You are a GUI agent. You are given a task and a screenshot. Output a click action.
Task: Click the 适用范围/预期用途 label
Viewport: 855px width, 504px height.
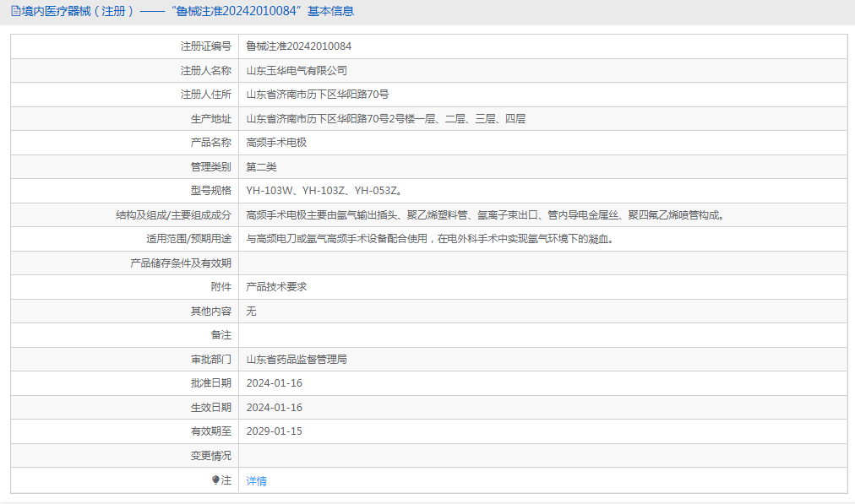pyautogui.click(x=188, y=239)
